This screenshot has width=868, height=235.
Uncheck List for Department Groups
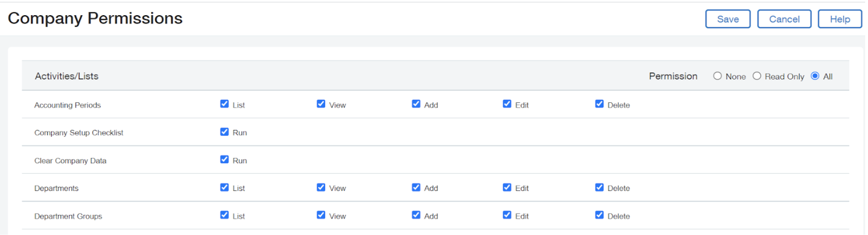(x=224, y=215)
